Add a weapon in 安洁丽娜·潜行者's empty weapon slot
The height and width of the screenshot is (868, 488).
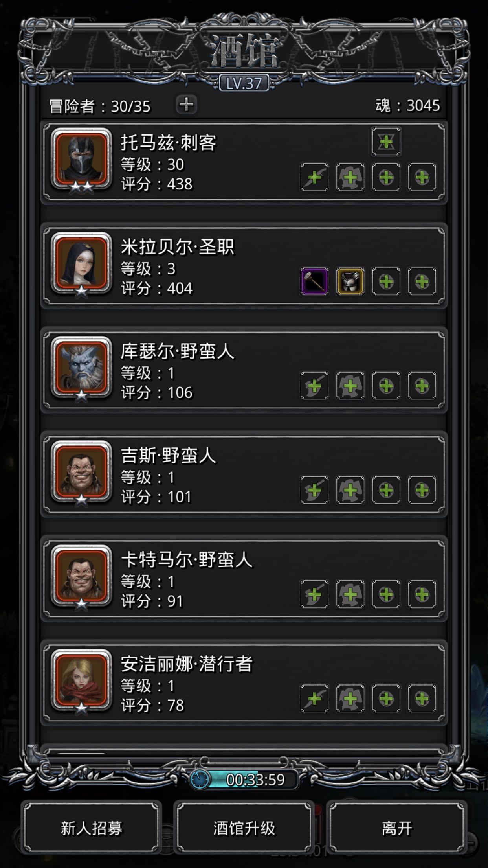pos(314,699)
